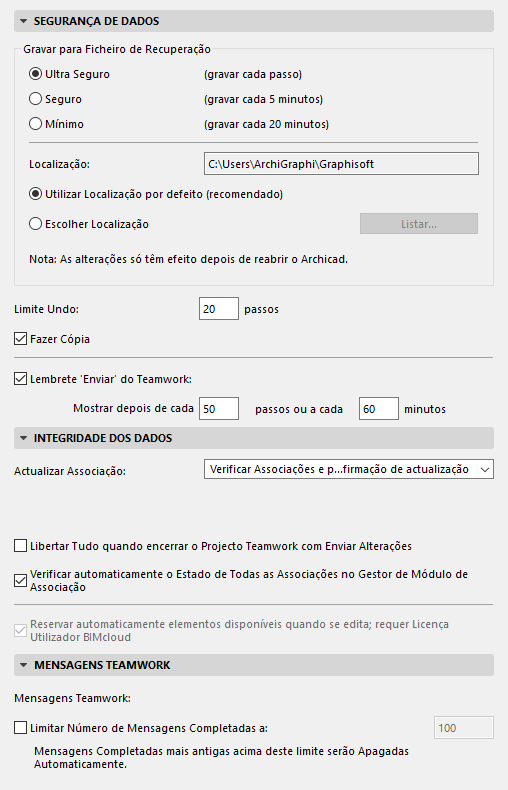This screenshot has width=508, height=790.
Task: Click the 50 passos input field
Action: pos(219,409)
